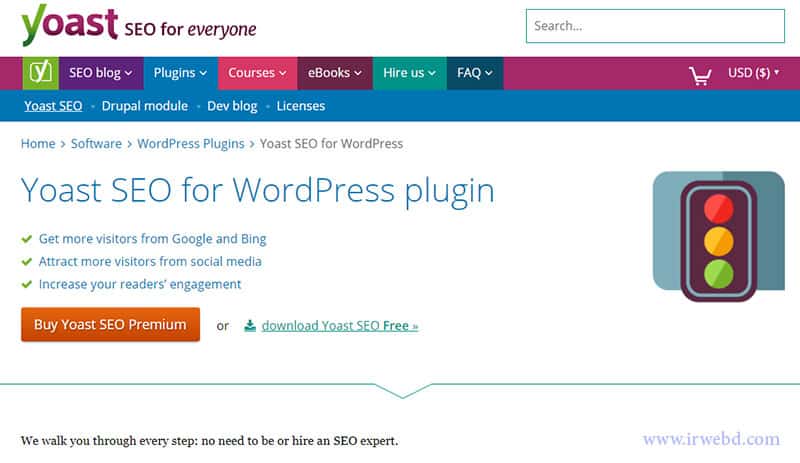
Task: Open the USD ($) currency selector
Action: coord(754,72)
